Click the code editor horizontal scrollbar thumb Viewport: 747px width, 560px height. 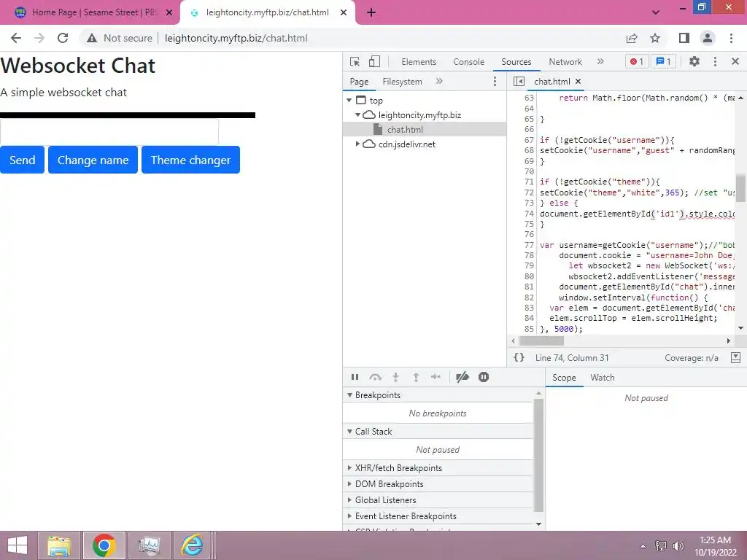point(541,341)
